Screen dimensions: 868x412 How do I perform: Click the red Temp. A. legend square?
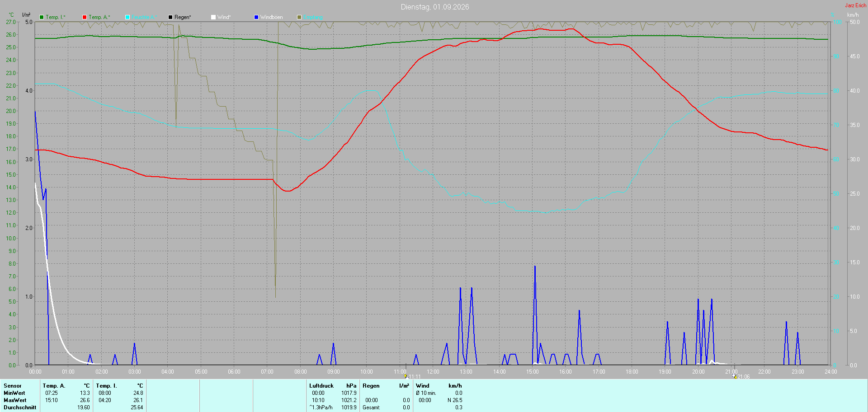(x=85, y=17)
